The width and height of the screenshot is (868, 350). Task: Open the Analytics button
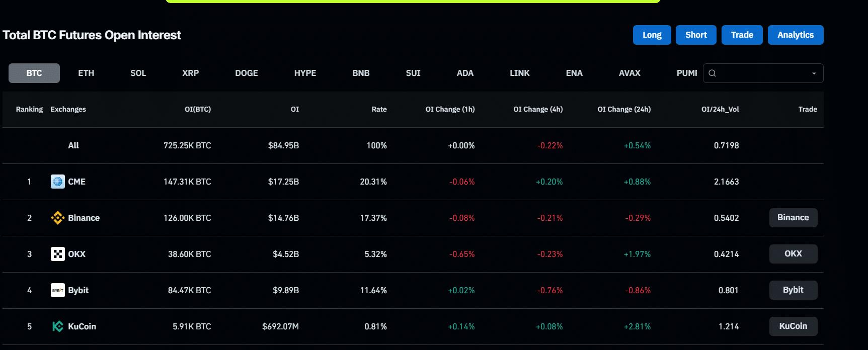coord(795,35)
